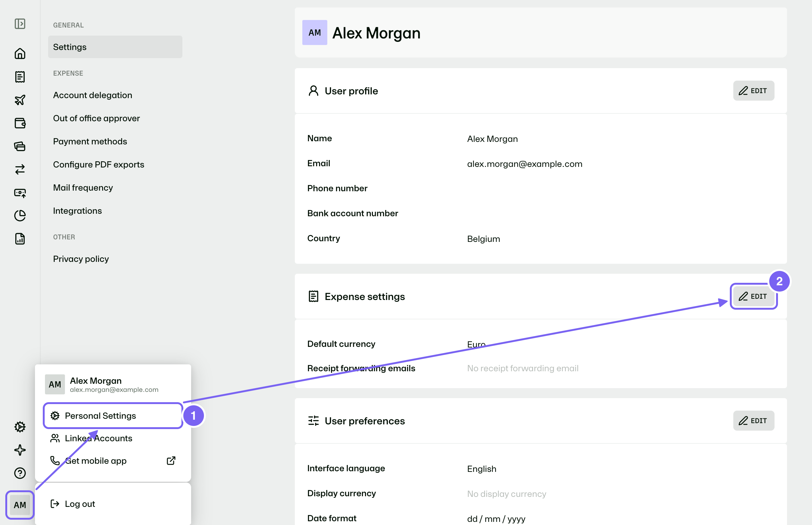This screenshot has width=812, height=525.
Task: Click the AM avatar beside Alex Morgan heading
Action: coord(315,32)
